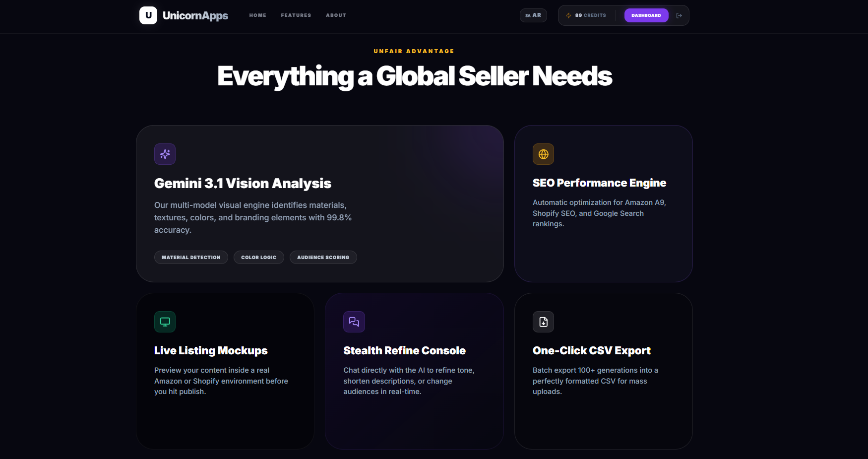868x459 pixels.
Task: Open the Home nav item
Action: click(258, 15)
